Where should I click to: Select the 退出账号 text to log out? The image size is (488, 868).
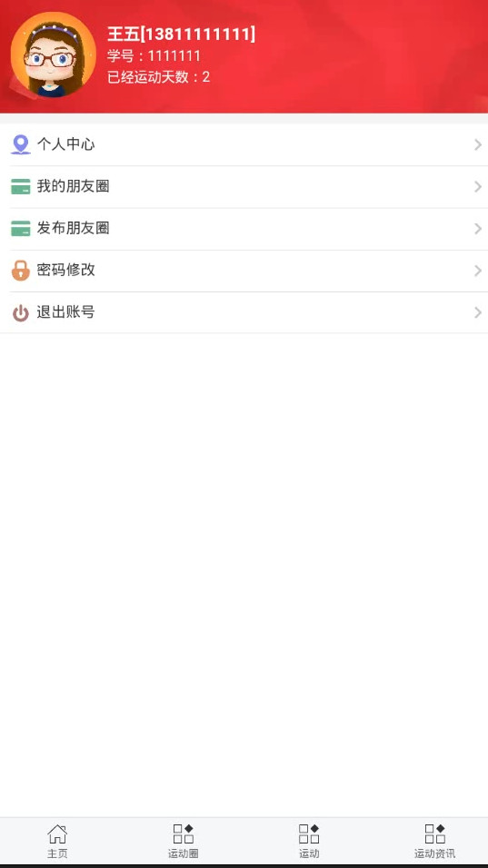point(66,311)
